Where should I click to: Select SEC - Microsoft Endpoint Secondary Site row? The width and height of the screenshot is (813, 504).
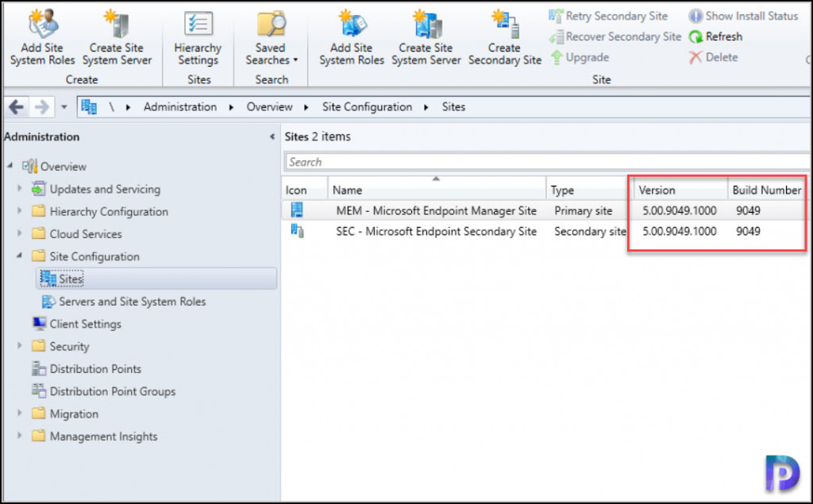546,231
